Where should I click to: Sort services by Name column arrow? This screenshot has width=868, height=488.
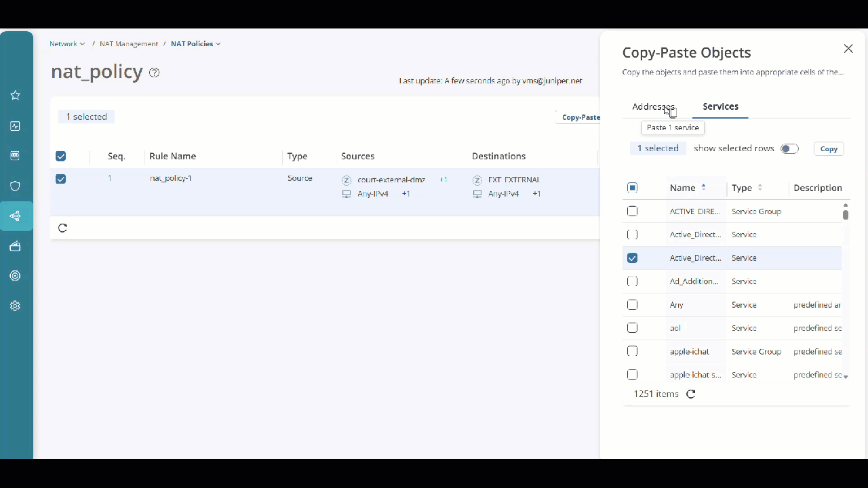tap(703, 188)
